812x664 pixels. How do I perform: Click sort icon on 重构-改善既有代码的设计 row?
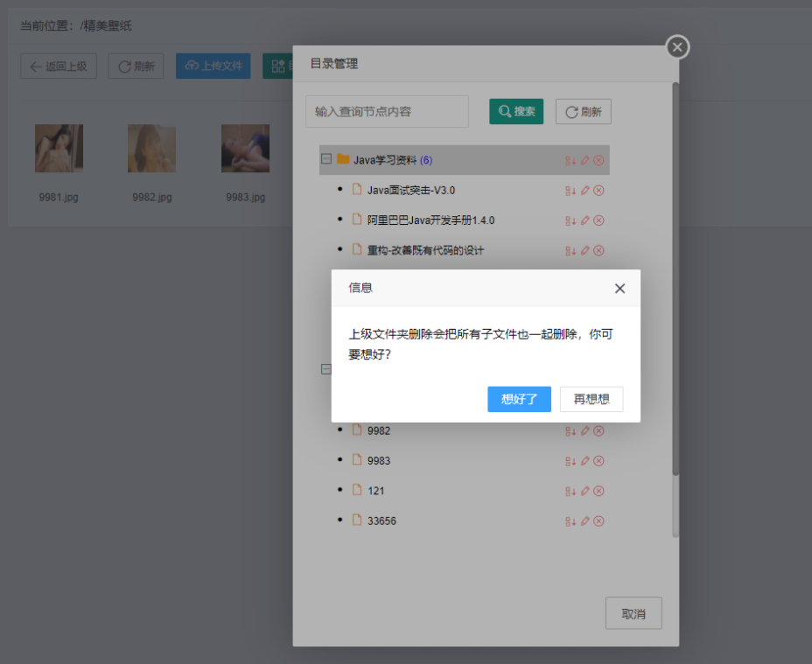pos(570,251)
